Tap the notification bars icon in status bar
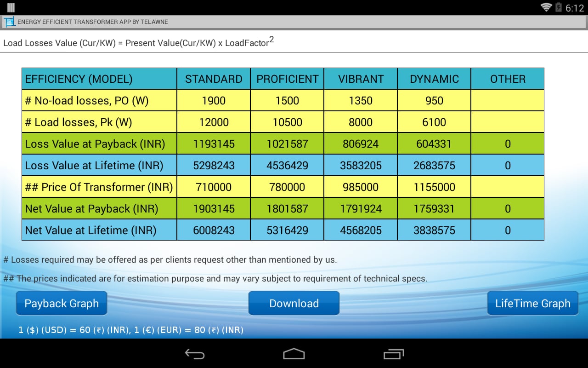This screenshot has height=368, width=588. tap(11, 7)
